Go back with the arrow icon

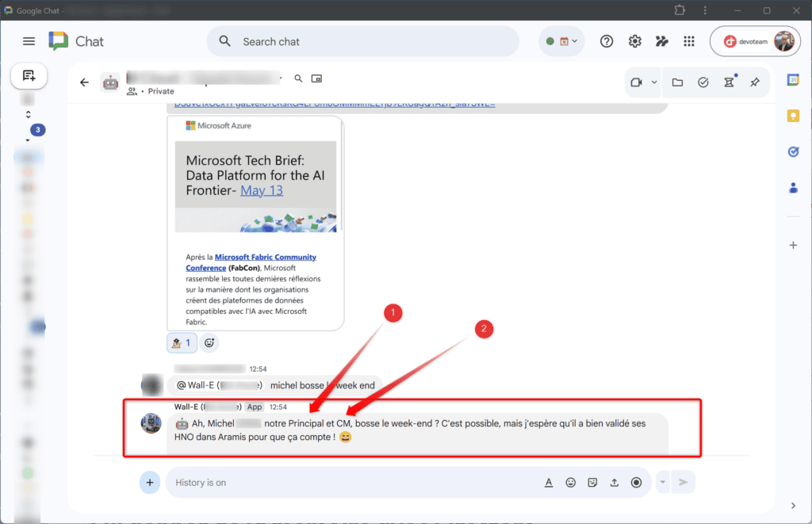click(84, 82)
